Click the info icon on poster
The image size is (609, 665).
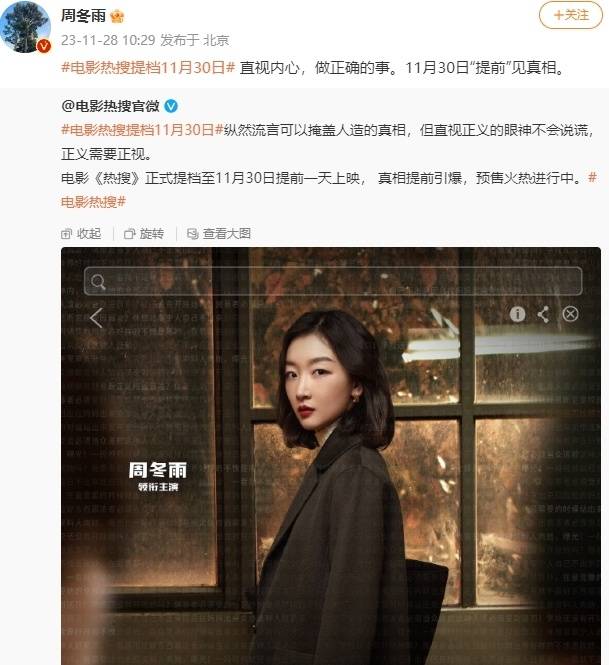(517, 314)
